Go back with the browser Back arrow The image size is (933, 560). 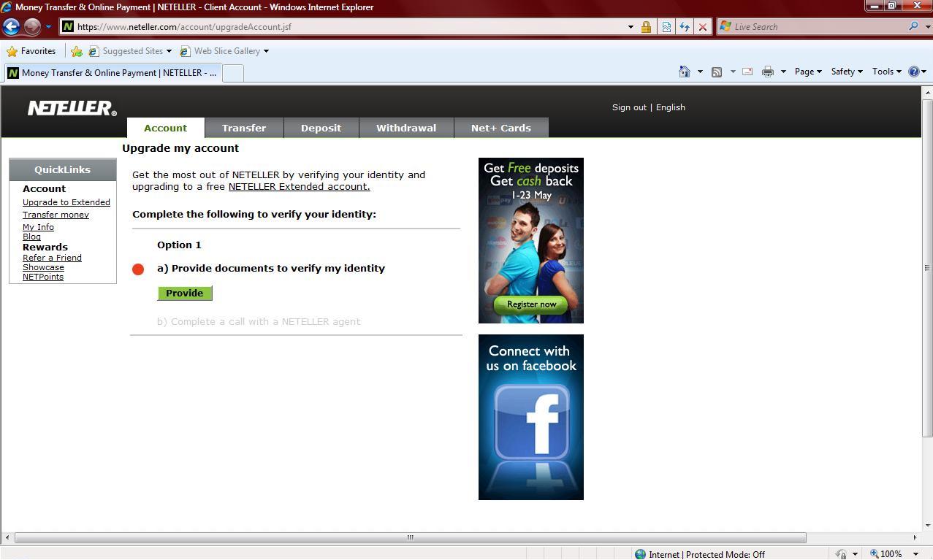11,27
